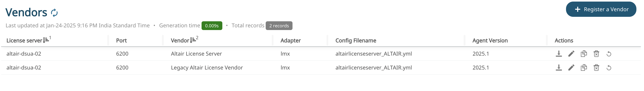Register a new vendor
Screen dimensions: 644x91
(601, 9)
